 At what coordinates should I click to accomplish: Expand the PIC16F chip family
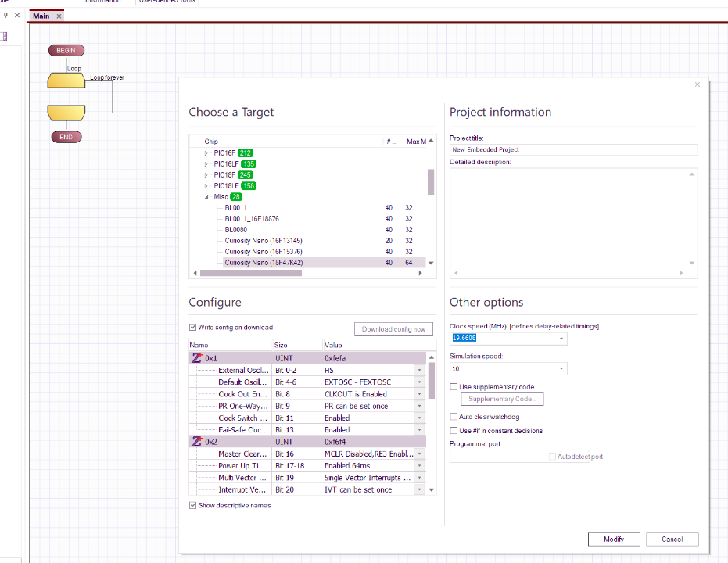point(206,153)
